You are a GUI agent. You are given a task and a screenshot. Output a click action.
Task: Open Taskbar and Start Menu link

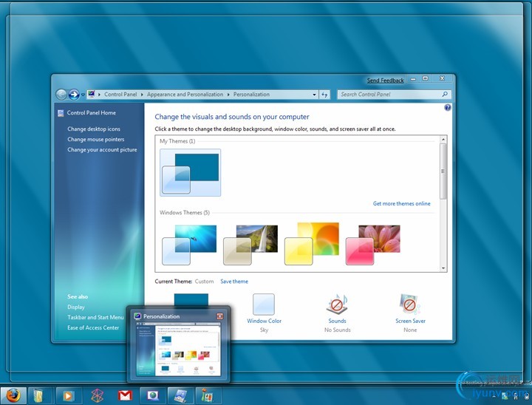coord(95,317)
